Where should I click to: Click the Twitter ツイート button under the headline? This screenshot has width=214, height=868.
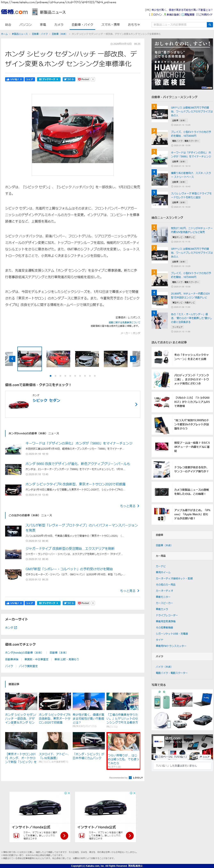[x=69, y=79]
